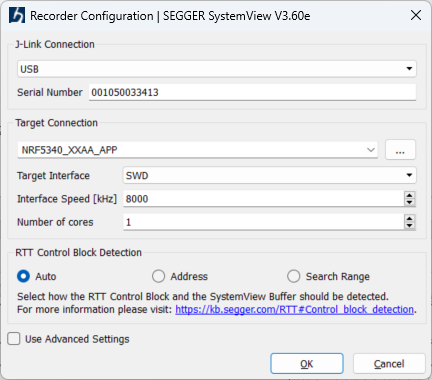The height and width of the screenshot is (380, 432).
Task: Click the Interface Speed value field
Action: click(263, 199)
